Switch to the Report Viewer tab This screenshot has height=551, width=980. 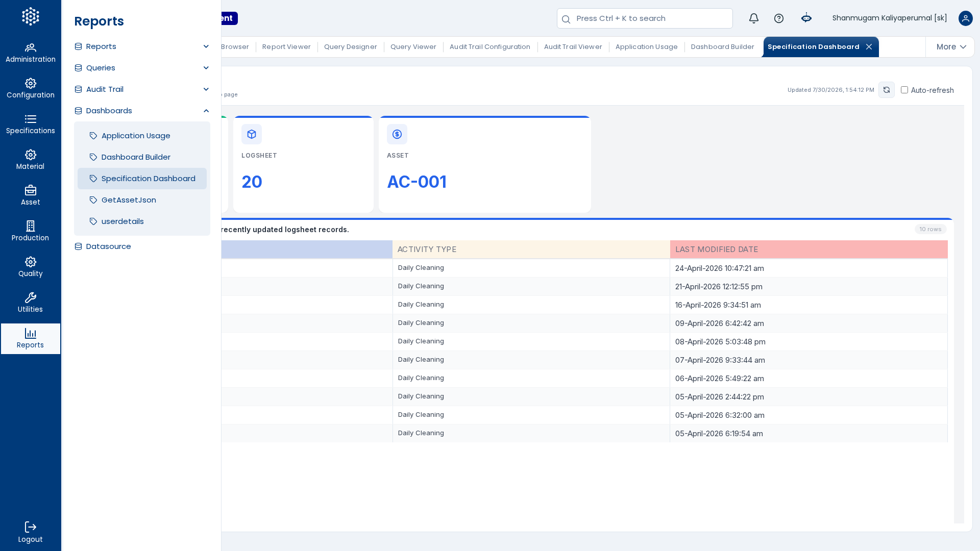point(286,47)
